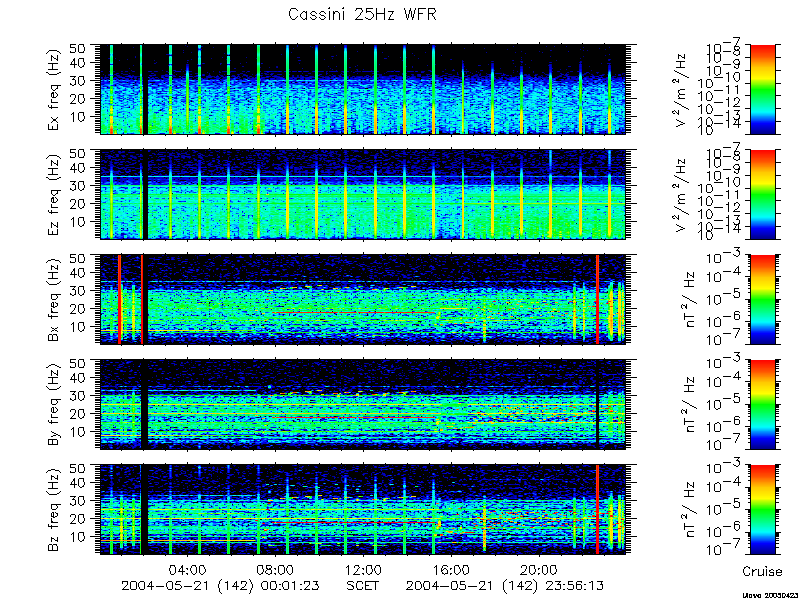Click the '12:00' time axis label
The image size is (800, 600).
[364, 569]
